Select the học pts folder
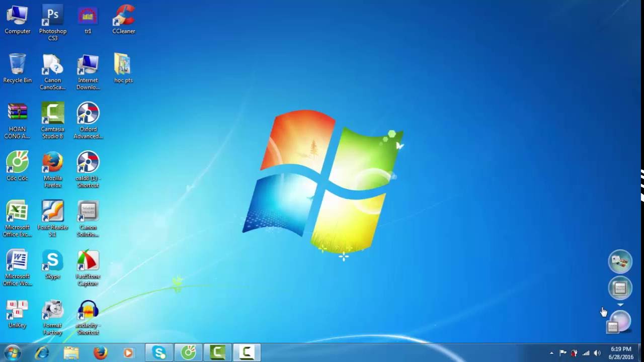644x362 pixels. 123,68
